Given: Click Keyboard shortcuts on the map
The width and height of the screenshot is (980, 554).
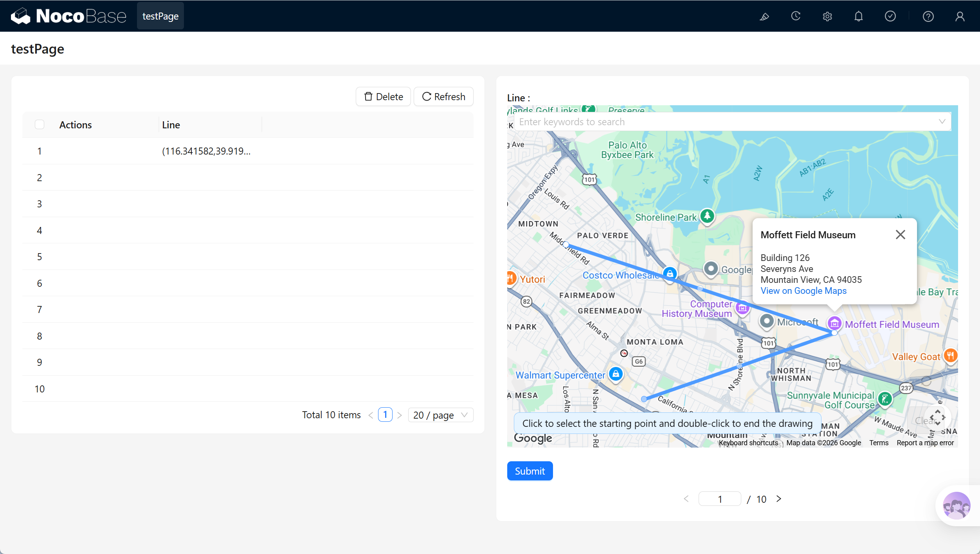Looking at the screenshot, I should [x=748, y=443].
